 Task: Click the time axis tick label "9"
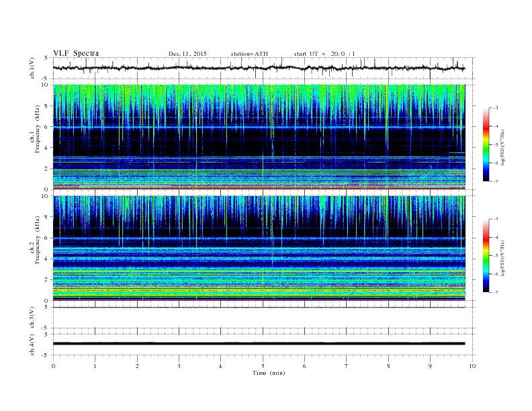coord(430,366)
